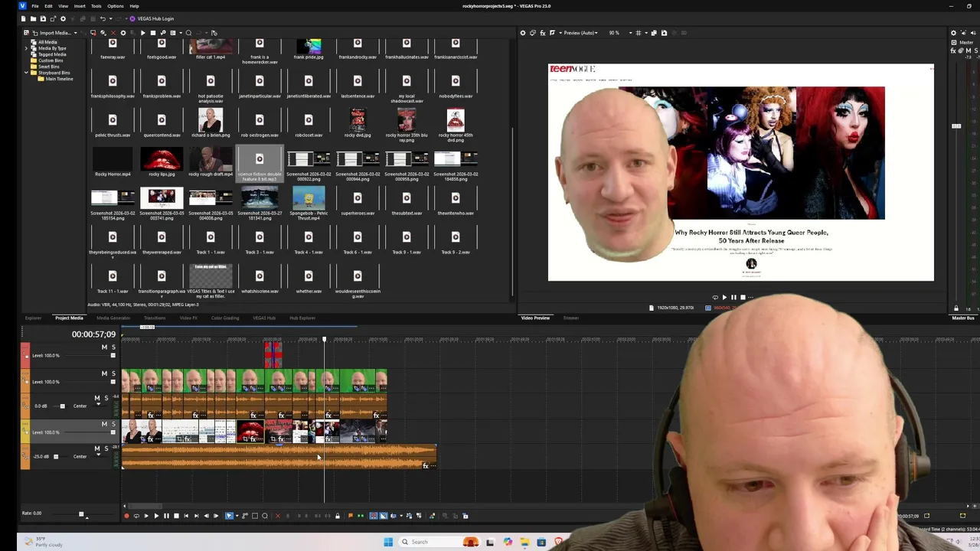The width and height of the screenshot is (980, 551).
Task: Toggle split screen view in preview
Action: [x=551, y=33]
